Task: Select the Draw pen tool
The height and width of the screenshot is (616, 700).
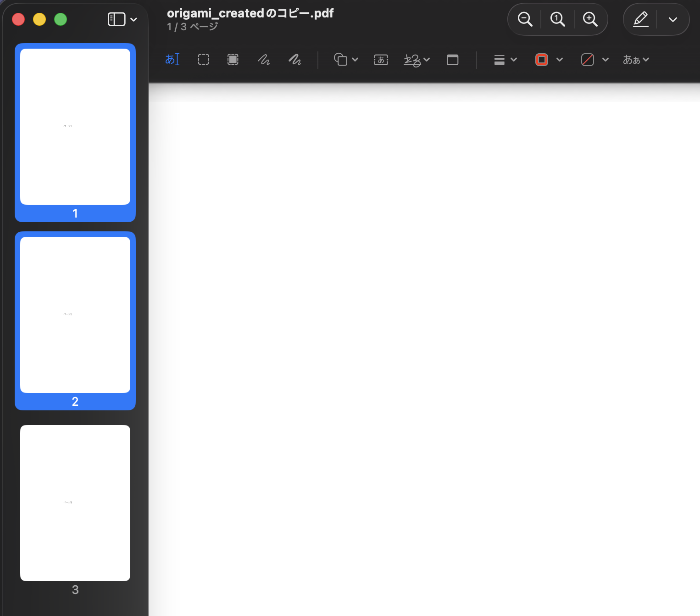Action: (295, 60)
